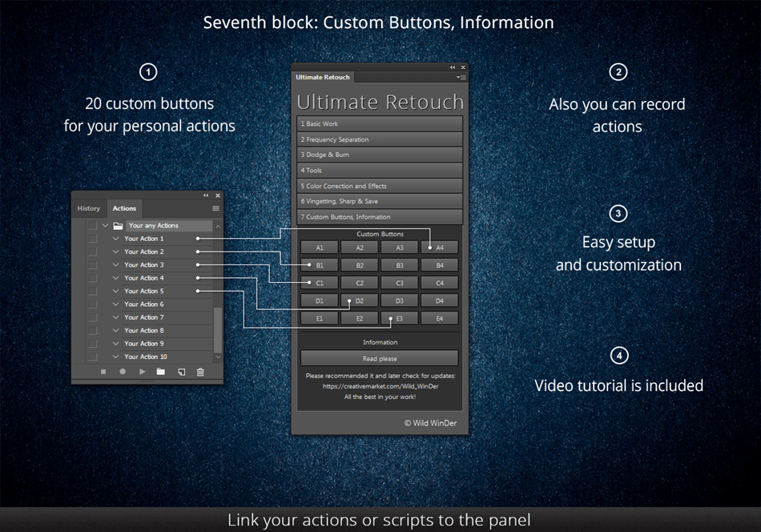761x532 pixels.
Task: Toggle the checkbox beside Your any Actions set
Action: [93, 226]
